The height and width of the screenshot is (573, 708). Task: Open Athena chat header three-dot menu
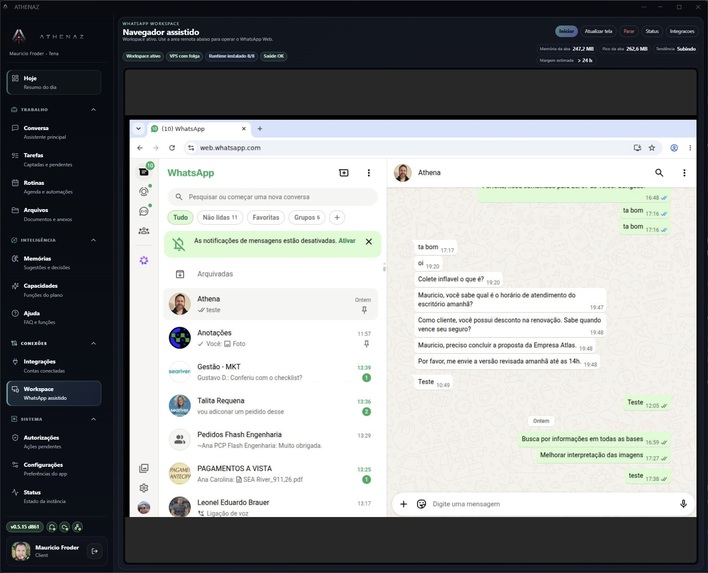[684, 172]
